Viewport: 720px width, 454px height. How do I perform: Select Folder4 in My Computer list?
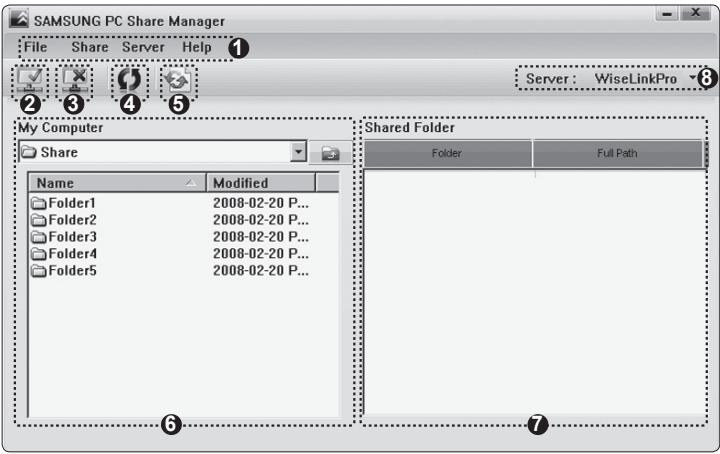[72, 254]
